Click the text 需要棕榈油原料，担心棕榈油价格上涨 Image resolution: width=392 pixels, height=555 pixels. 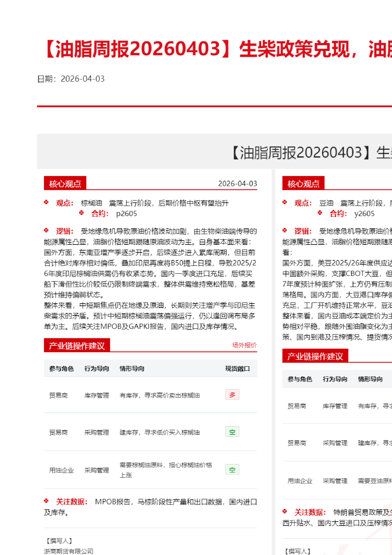(x=166, y=470)
